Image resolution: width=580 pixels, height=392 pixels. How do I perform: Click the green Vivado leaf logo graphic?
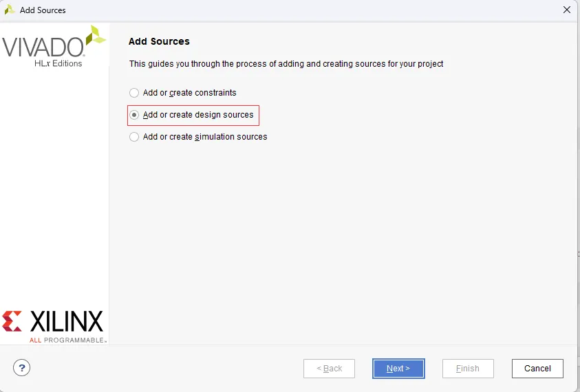pos(96,36)
